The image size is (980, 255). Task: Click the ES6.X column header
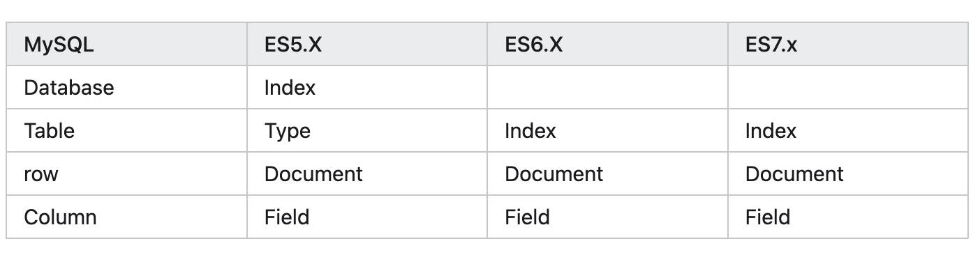pos(608,45)
